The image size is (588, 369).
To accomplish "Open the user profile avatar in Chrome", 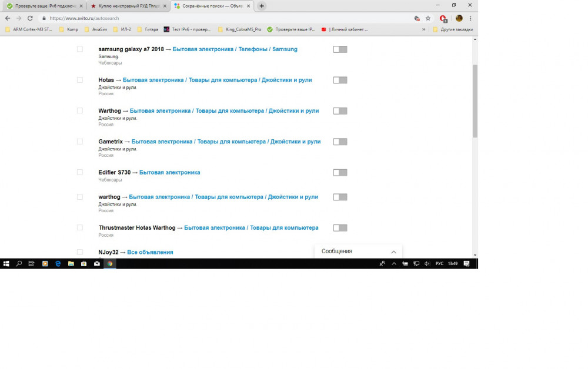I will pos(459,18).
